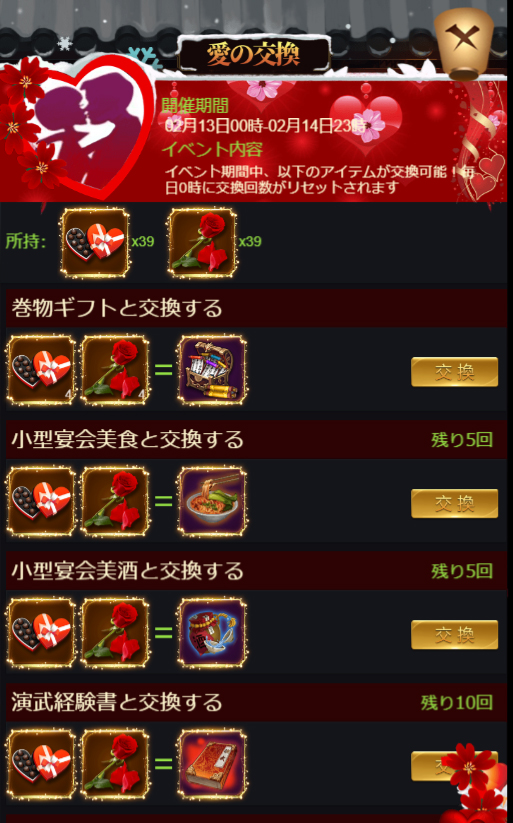Open the 巻物ギフトと交換する header

pos(257,308)
